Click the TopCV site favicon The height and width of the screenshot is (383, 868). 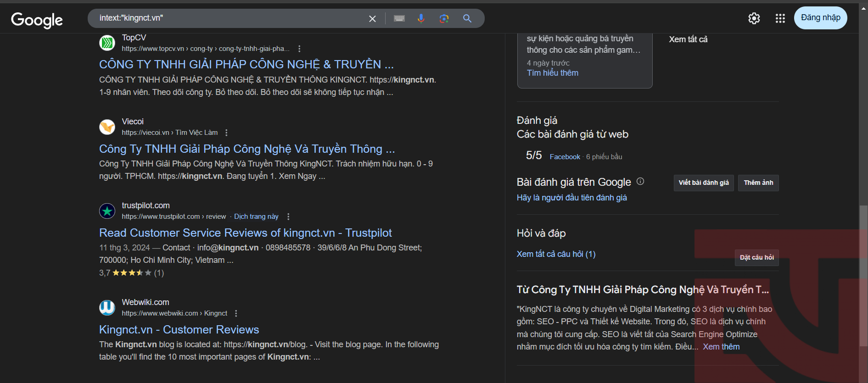point(107,43)
